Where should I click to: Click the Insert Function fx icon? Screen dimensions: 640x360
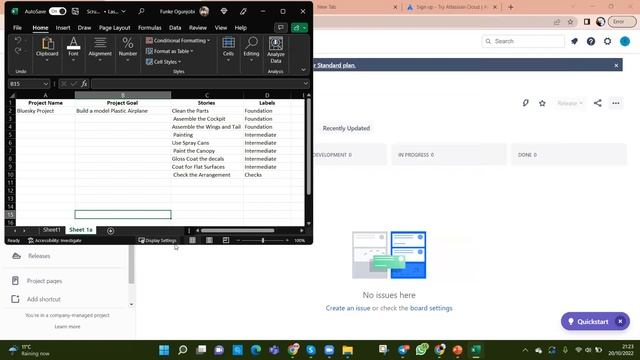click(x=84, y=84)
